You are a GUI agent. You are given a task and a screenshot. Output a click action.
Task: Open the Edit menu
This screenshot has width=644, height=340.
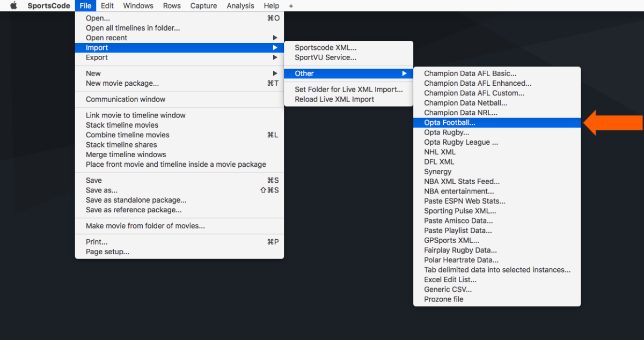pyautogui.click(x=107, y=6)
